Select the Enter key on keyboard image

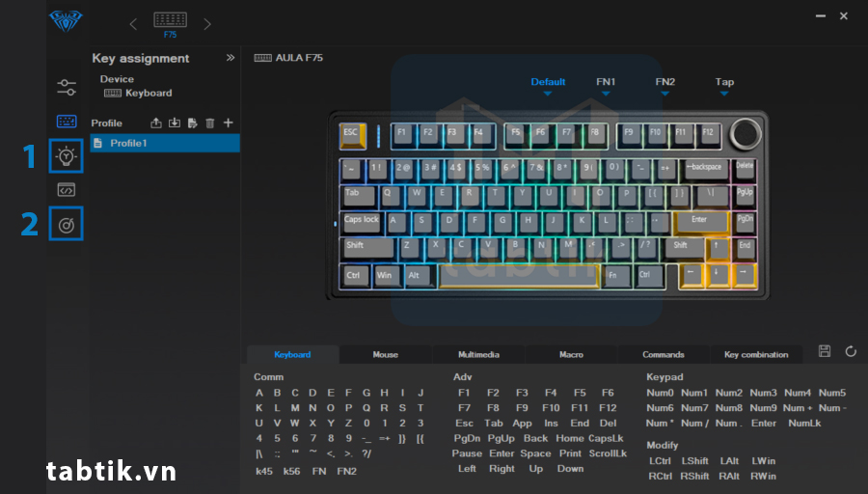pyautogui.click(x=700, y=223)
